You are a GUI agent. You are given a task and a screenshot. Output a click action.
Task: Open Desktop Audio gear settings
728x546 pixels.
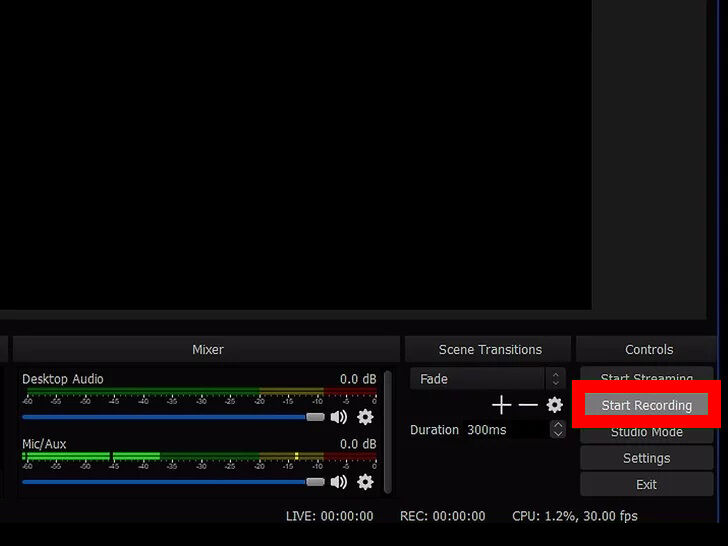[365, 417]
